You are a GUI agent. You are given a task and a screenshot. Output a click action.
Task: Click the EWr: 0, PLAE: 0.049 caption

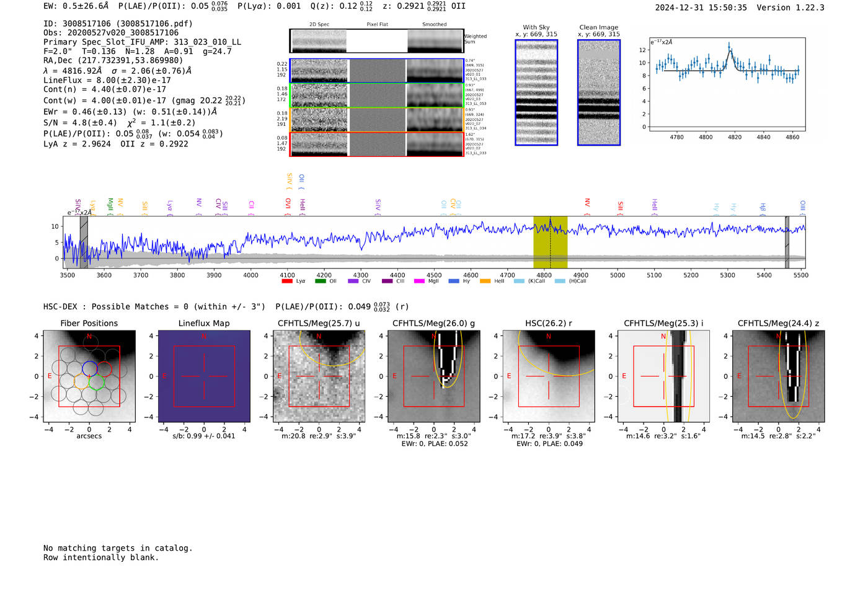[x=549, y=444]
